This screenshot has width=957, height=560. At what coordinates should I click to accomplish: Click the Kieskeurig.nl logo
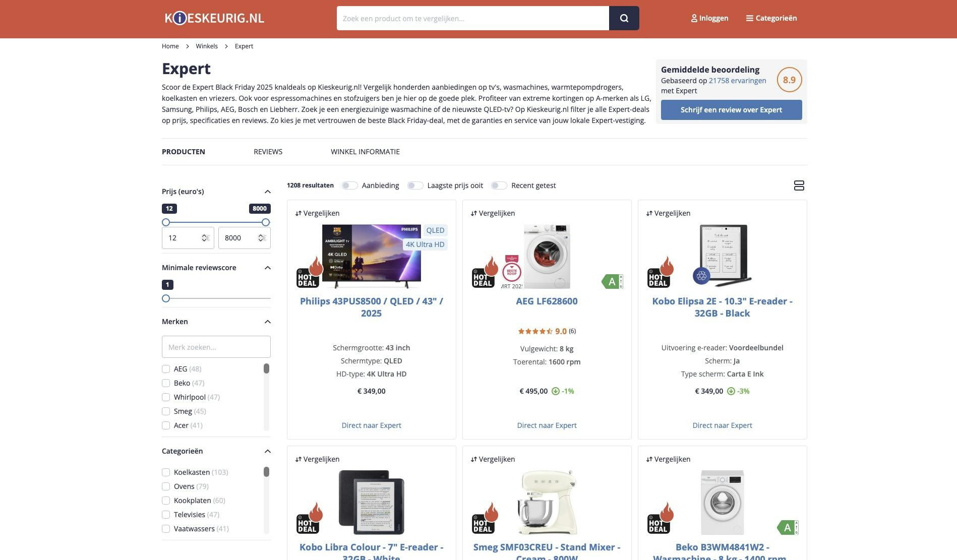(x=214, y=18)
